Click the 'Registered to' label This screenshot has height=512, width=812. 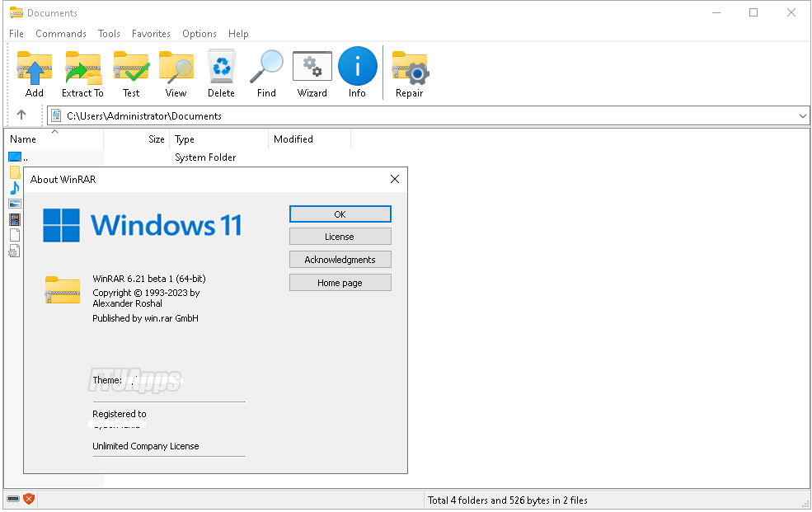coord(119,414)
